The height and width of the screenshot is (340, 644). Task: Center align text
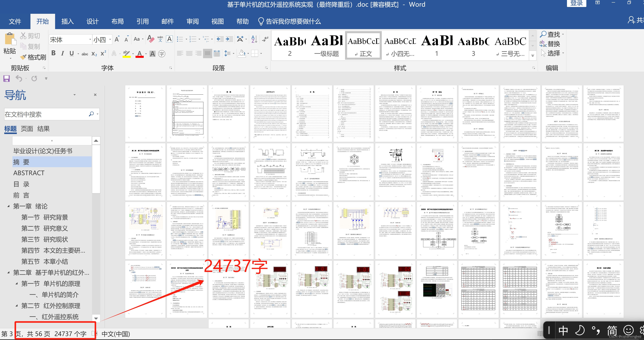click(x=189, y=54)
